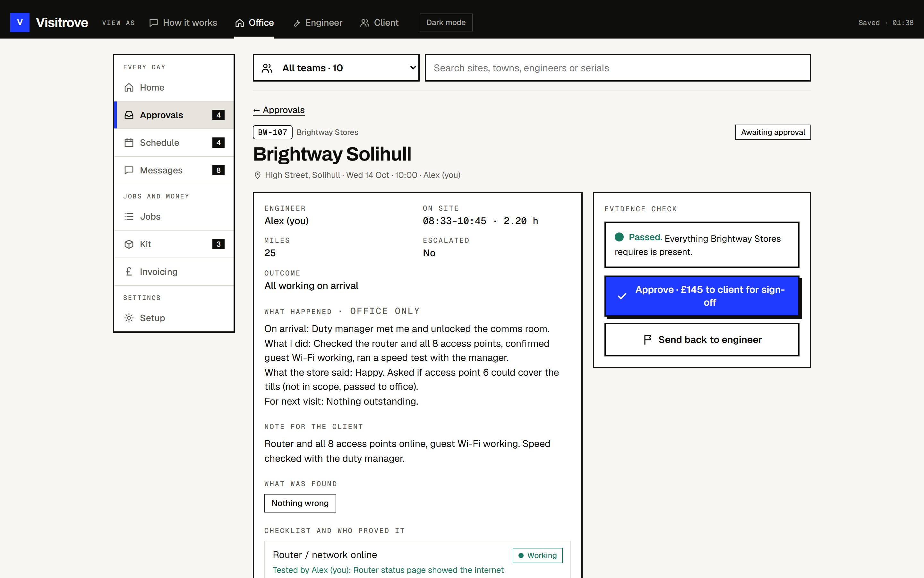Image resolution: width=924 pixels, height=578 pixels.
Task: Click the Invoicing pound sign icon
Action: click(129, 271)
